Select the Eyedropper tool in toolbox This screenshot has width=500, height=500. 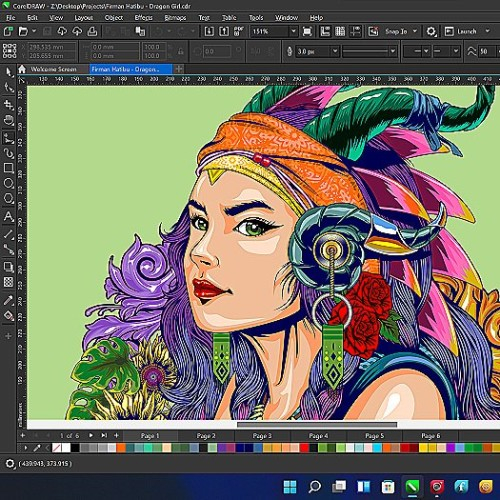click(9, 300)
